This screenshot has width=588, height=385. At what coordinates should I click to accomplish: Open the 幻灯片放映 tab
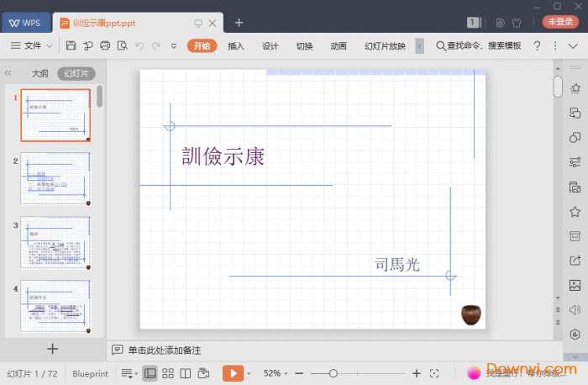pos(385,45)
